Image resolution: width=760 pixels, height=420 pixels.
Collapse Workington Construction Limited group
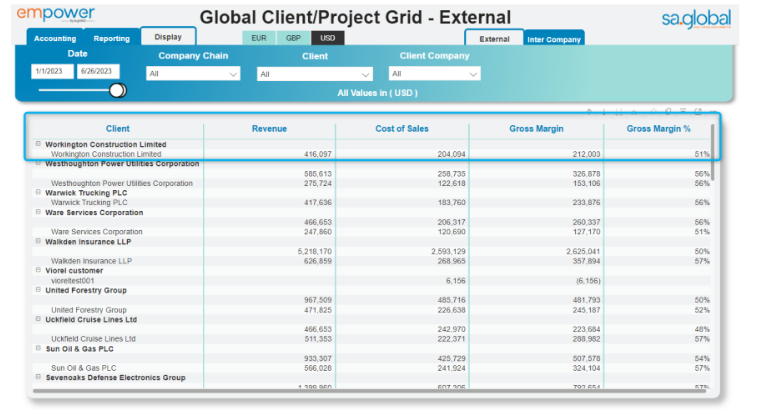(x=38, y=144)
